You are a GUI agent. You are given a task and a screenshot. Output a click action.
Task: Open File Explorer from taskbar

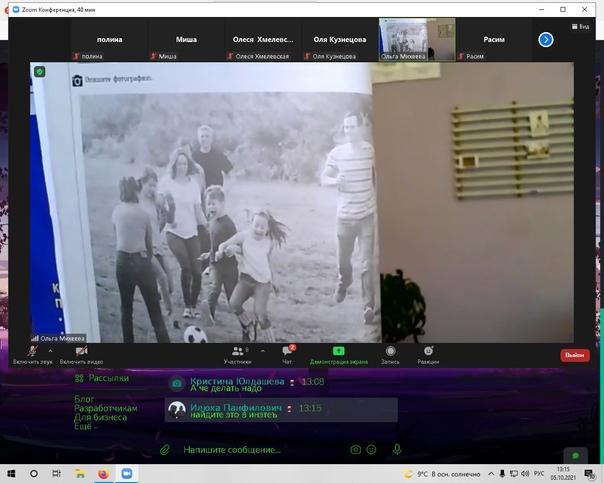[x=80, y=473]
